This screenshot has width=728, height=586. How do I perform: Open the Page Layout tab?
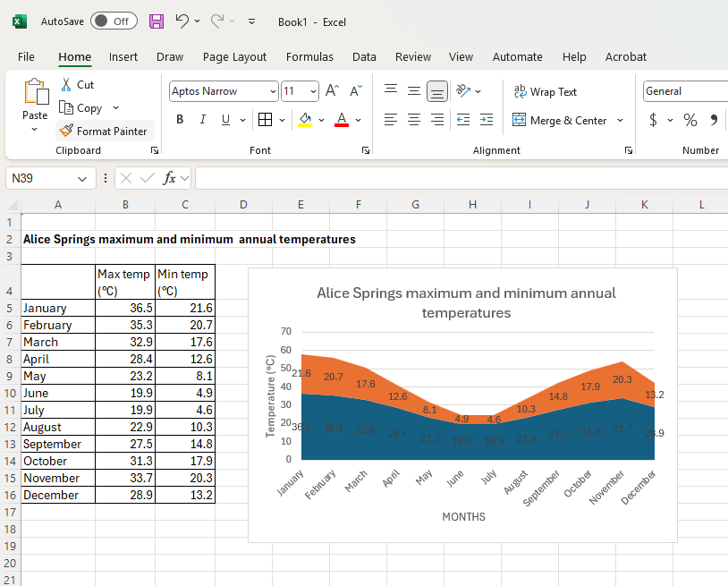234,56
